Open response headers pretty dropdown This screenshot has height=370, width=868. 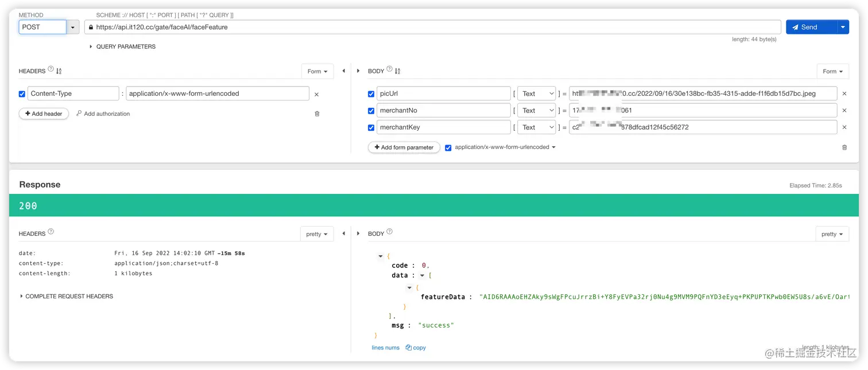317,234
